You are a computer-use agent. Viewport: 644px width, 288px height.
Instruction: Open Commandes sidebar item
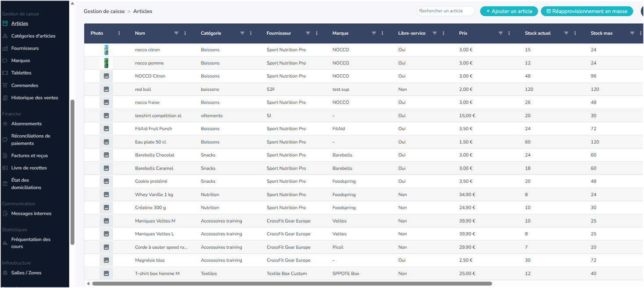(x=25, y=86)
